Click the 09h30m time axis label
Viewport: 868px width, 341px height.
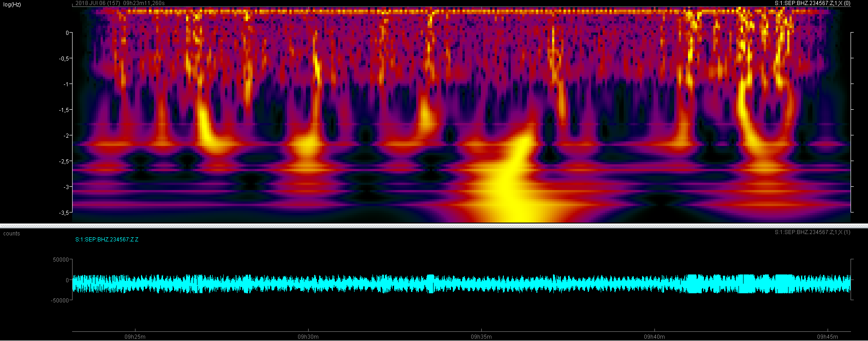(x=308, y=337)
